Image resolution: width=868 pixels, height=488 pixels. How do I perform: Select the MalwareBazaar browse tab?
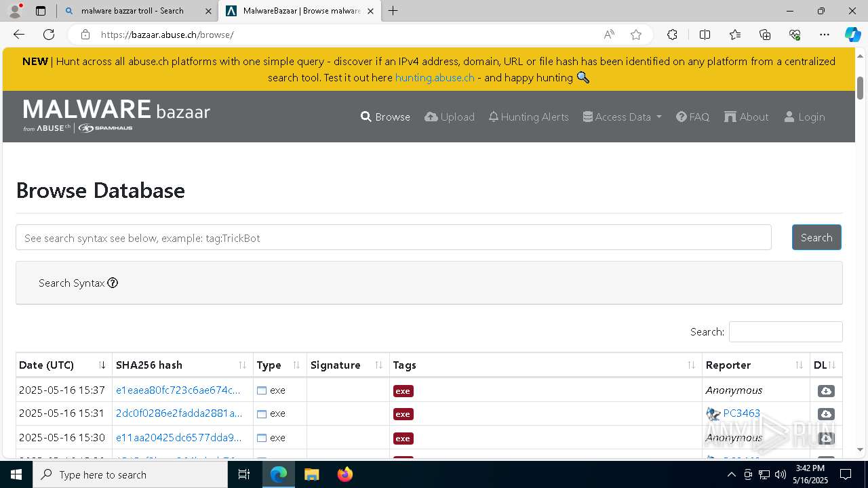pyautogui.click(x=300, y=11)
